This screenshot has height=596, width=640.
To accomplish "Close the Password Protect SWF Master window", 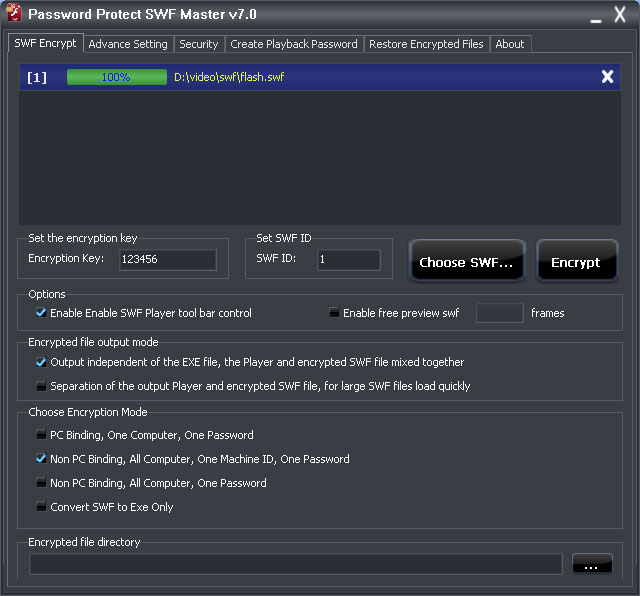I will pos(620,14).
